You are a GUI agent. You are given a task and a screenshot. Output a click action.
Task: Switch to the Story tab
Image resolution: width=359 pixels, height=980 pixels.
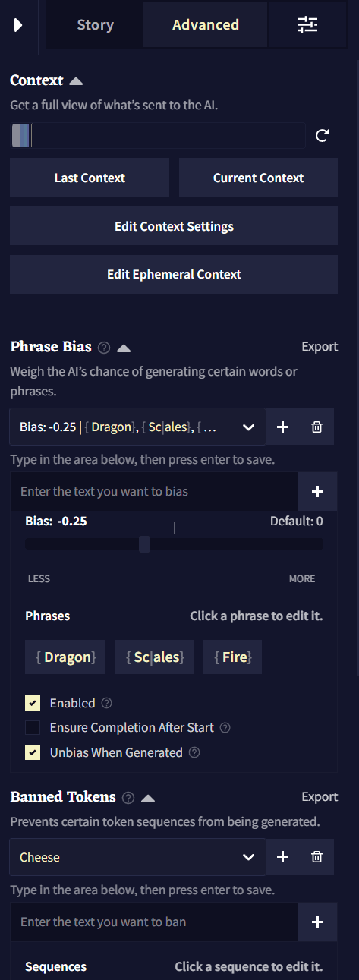95,25
